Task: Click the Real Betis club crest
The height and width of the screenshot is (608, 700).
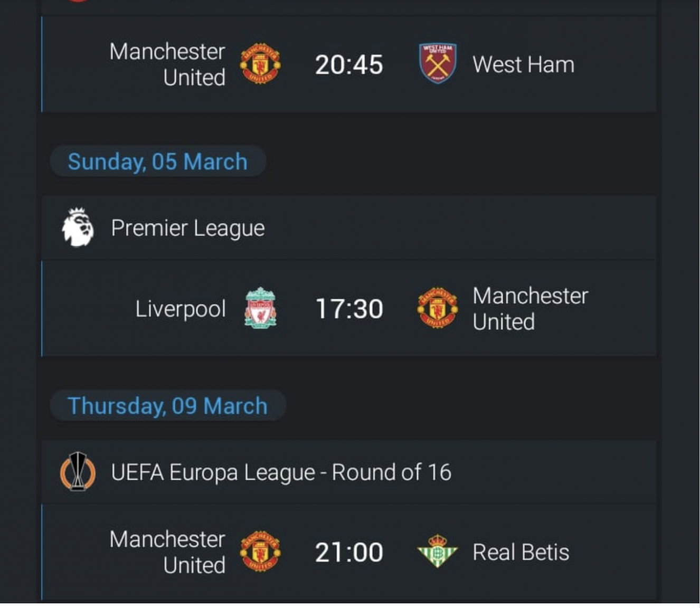Action: tap(437, 551)
